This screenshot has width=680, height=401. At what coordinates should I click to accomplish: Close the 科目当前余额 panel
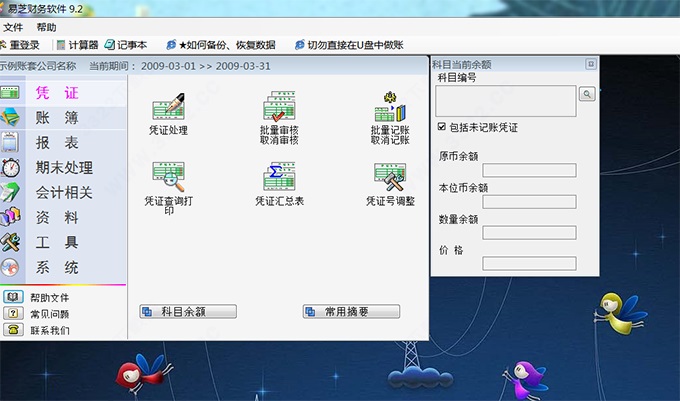[x=591, y=64]
